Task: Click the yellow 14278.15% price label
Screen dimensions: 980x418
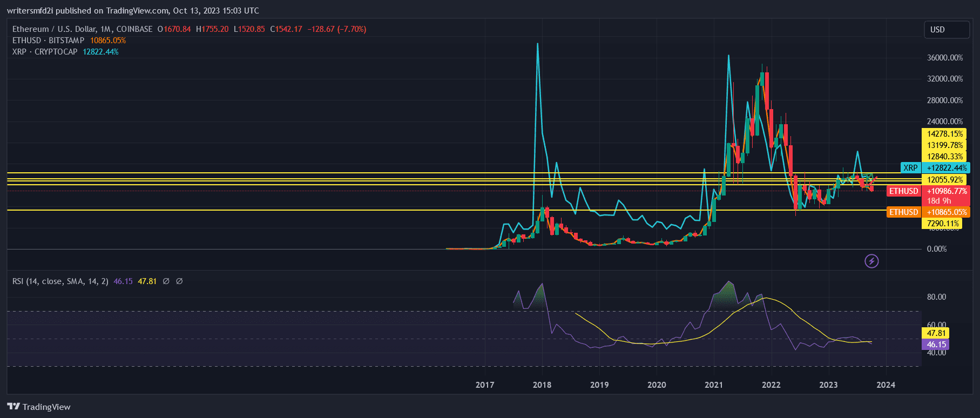Action: tap(944, 134)
